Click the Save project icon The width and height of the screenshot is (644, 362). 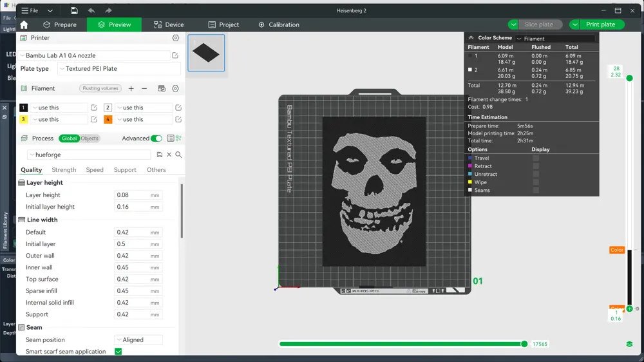74,10
